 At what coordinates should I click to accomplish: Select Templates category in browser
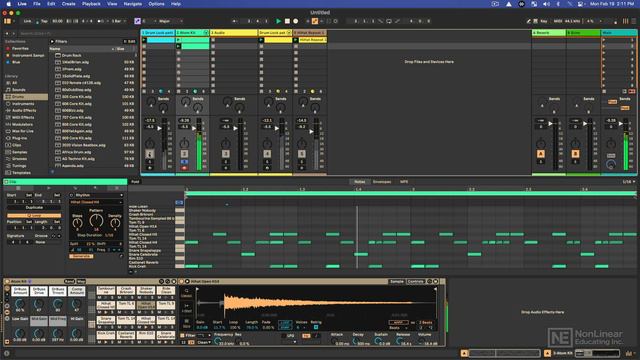click(21, 173)
